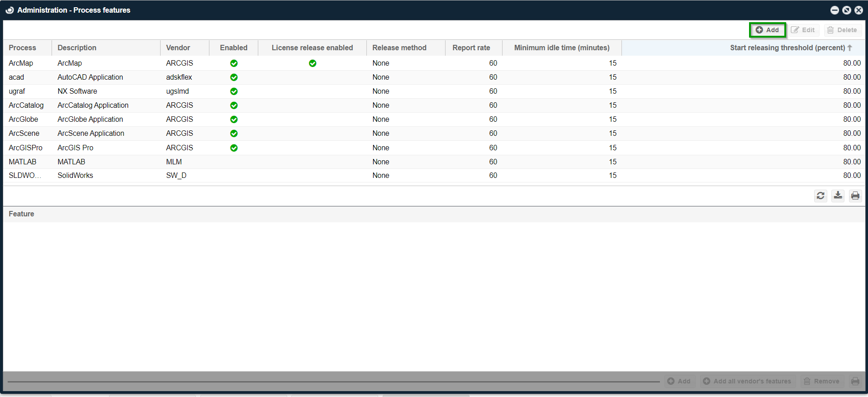Image resolution: width=868 pixels, height=397 pixels.
Task: Toggle Enabled checkmark for ArcMap row
Action: coord(234,63)
